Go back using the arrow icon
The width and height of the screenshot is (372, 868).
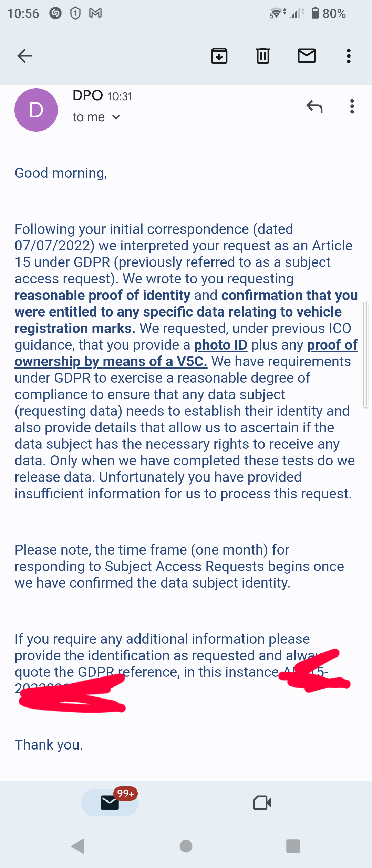tap(24, 56)
